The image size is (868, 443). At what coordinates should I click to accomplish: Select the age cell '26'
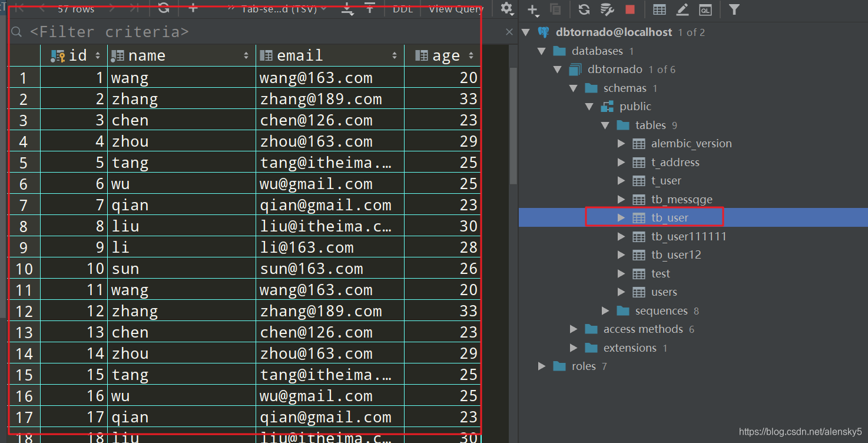point(443,269)
